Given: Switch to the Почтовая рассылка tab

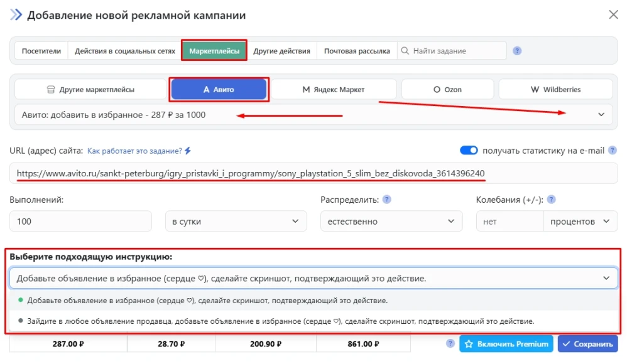Looking at the screenshot, I should (x=357, y=50).
